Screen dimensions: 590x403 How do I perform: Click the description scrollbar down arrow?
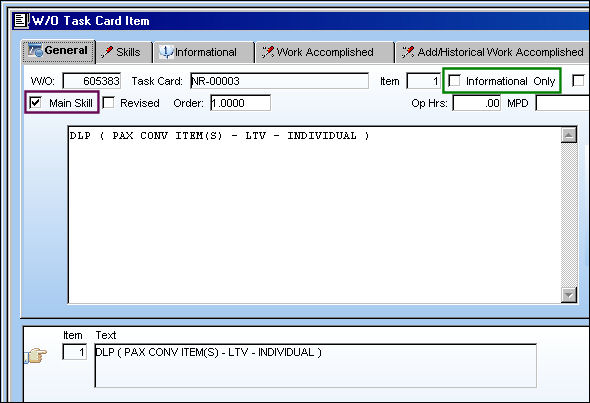(x=569, y=295)
